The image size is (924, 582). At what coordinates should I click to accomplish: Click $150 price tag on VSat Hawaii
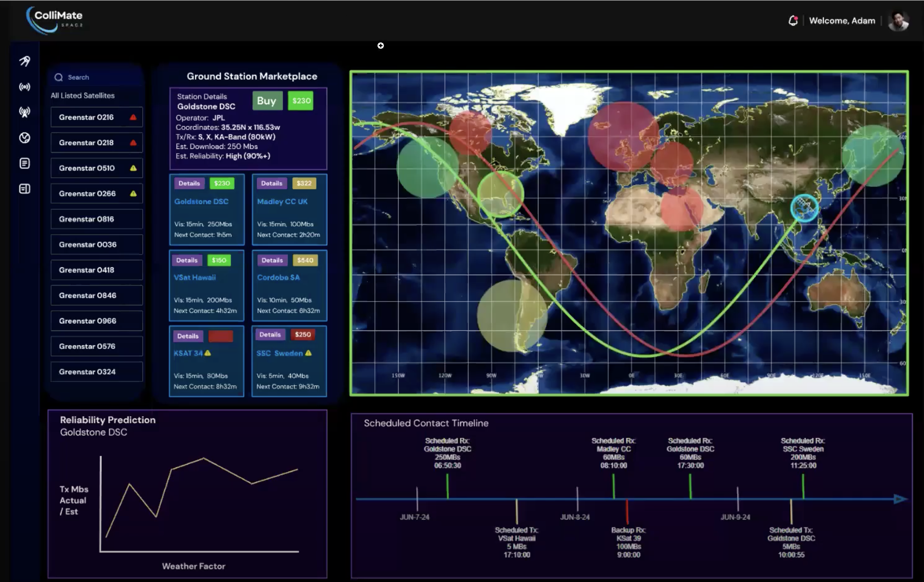(x=219, y=260)
